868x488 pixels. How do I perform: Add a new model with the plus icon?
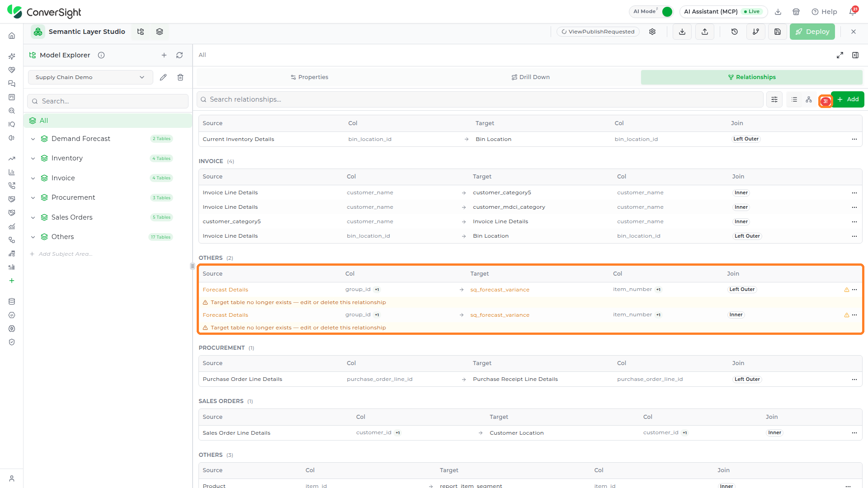(164, 55)
